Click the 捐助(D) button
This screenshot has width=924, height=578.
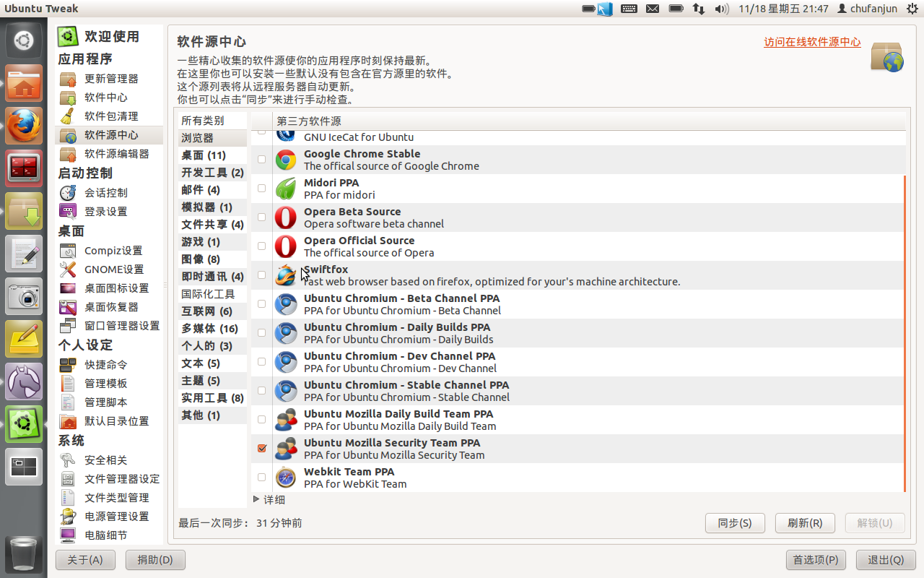click(x=155, y=560)
